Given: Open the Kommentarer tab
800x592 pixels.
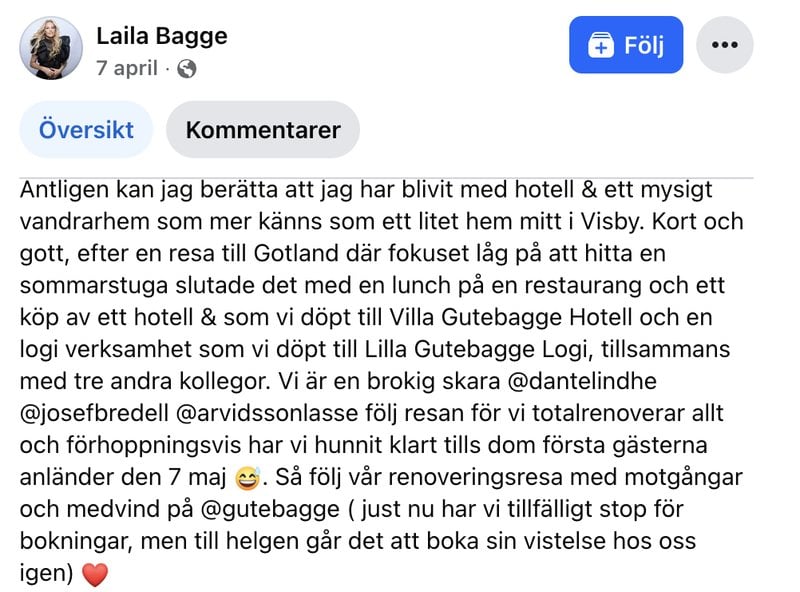Looking at the screenshot, I should tap(263, 130).
